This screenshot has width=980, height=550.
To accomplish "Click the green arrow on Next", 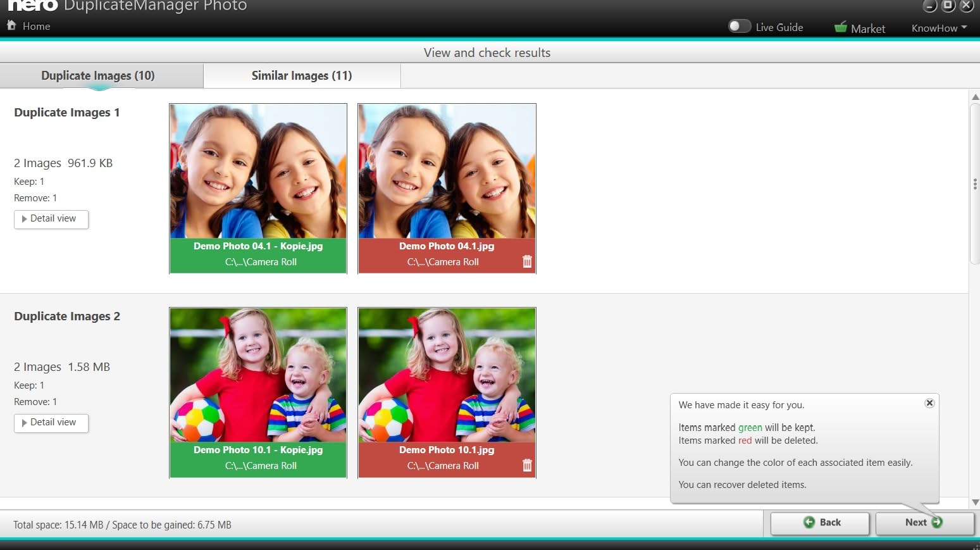I will point(937,522).
